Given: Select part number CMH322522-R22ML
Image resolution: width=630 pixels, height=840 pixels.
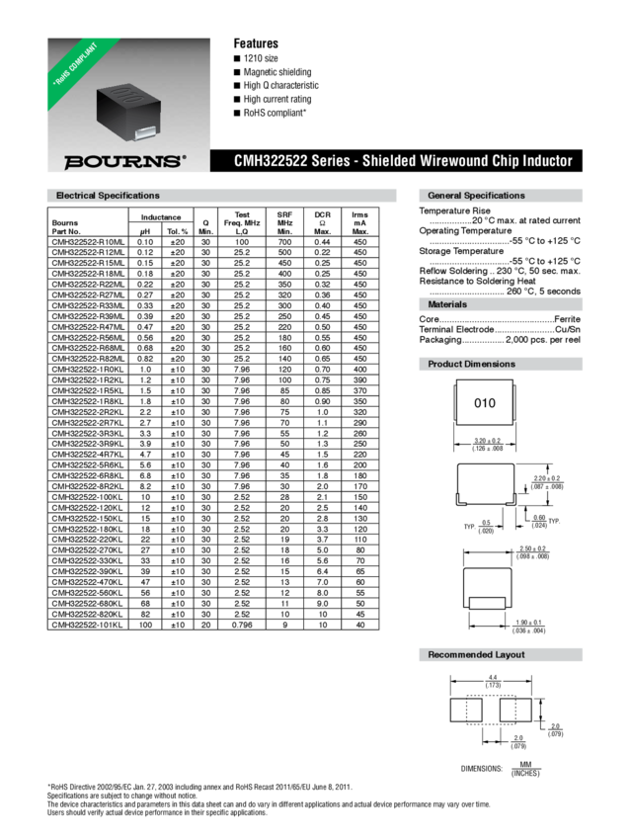Looking at the screenshot, I should 88,285.
